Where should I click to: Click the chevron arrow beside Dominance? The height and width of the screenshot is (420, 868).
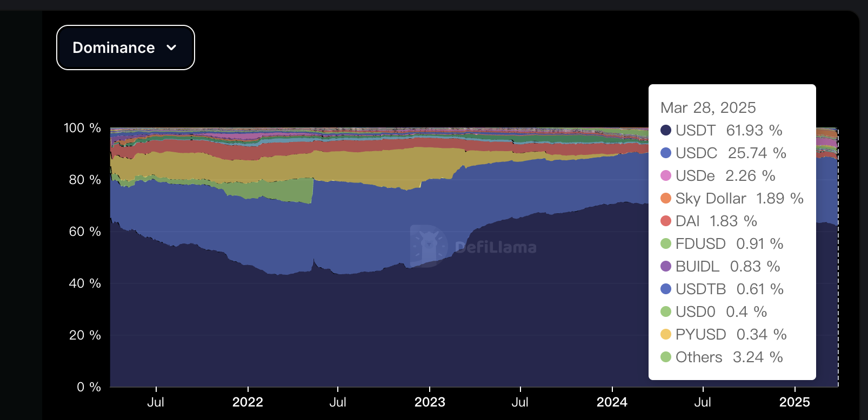[x=171, y=48]
